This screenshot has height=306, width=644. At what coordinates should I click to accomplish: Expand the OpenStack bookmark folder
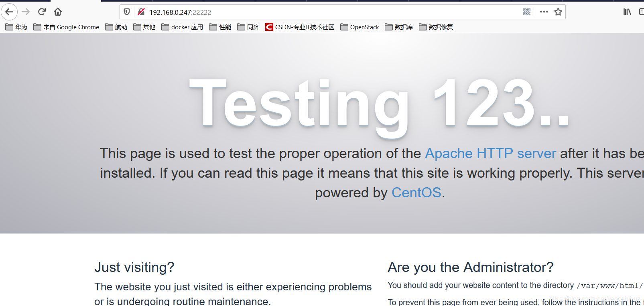pyautogui.click(x=360, y=27)
